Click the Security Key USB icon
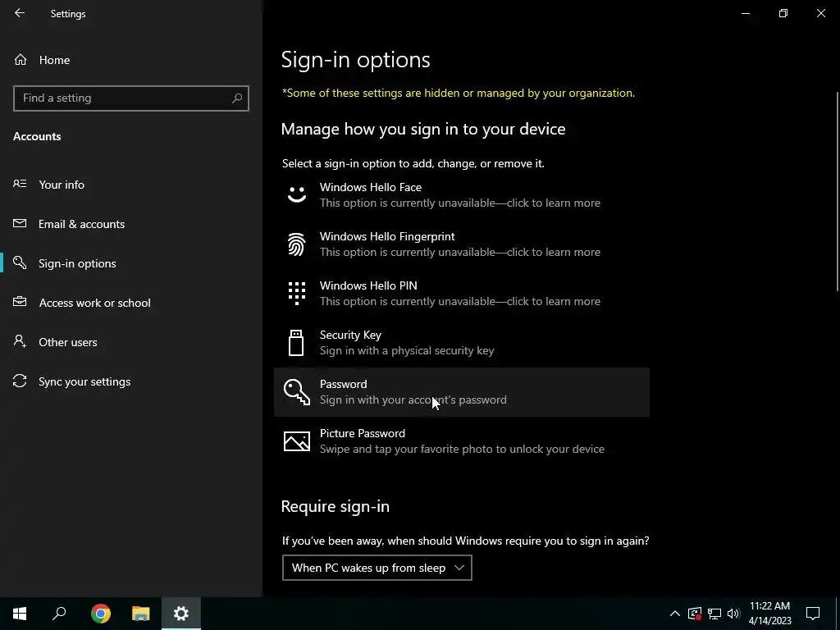The height and width of the screenshot is (630, 840). tap(296, 343)
